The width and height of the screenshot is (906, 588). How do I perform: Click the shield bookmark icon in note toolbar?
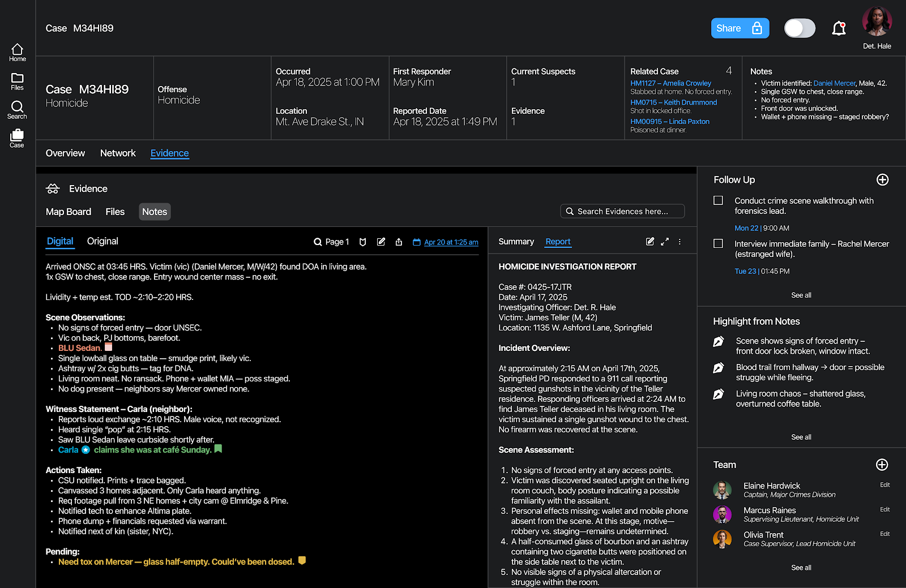[363, 242]
